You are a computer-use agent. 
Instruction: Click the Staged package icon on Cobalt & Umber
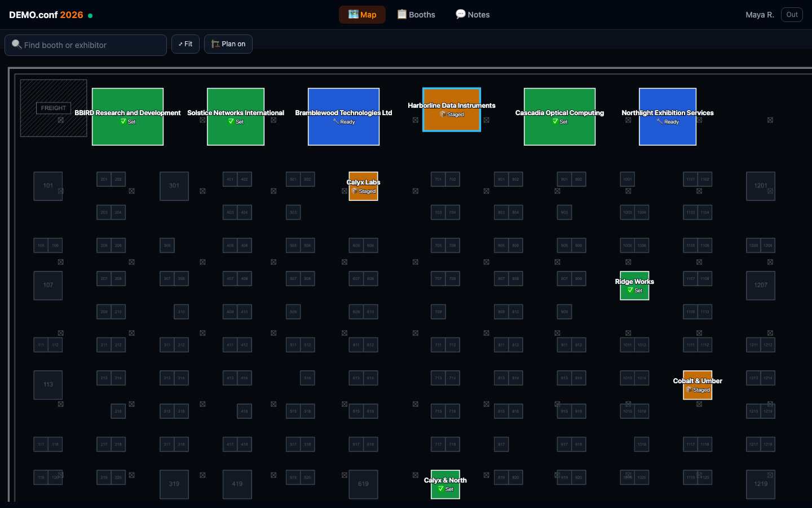[x=690, y=390]
